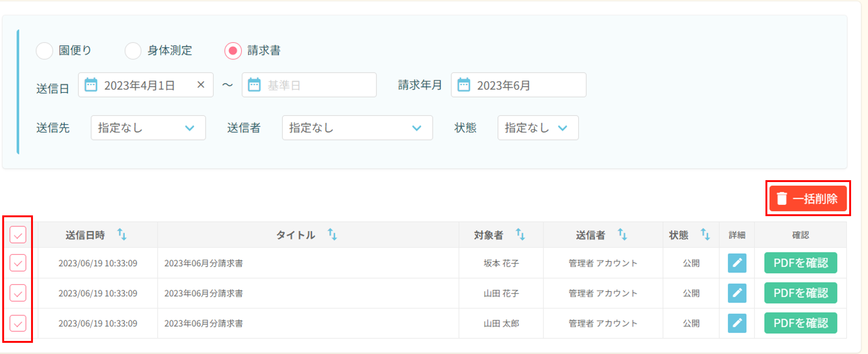Open the 状態 dropdown
Viewport: 868px width, 354px height.
[x=538, y=128]
